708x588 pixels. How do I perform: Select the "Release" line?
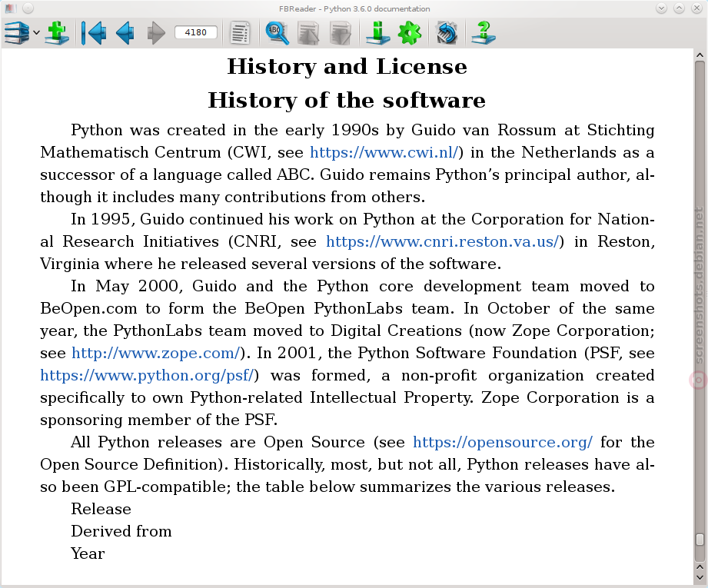coord(101,509)
